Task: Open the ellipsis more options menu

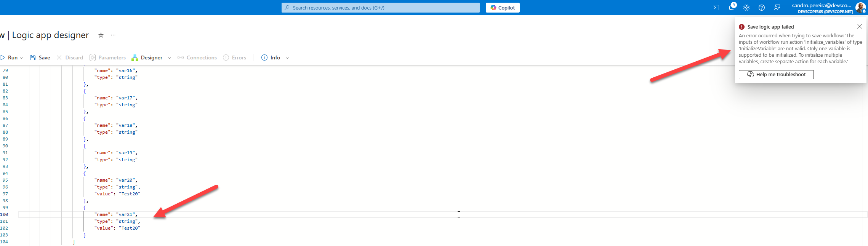Action: click(x=113, y=35)
